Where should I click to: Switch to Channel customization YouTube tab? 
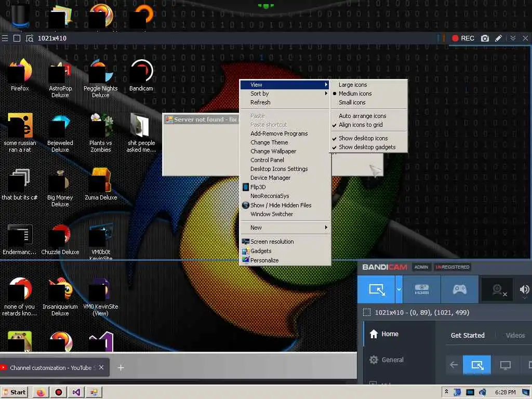tap(54, 368)
